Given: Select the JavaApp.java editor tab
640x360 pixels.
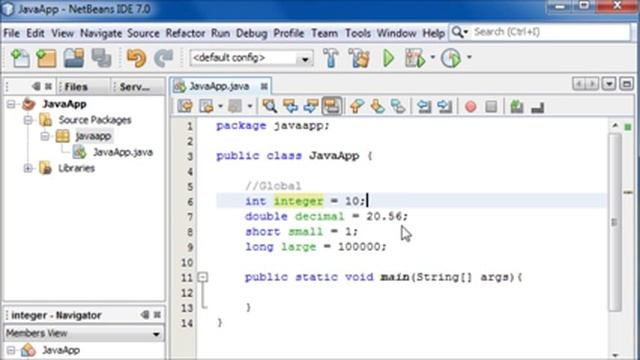Looking at the screenshot, I should (219, 87).
